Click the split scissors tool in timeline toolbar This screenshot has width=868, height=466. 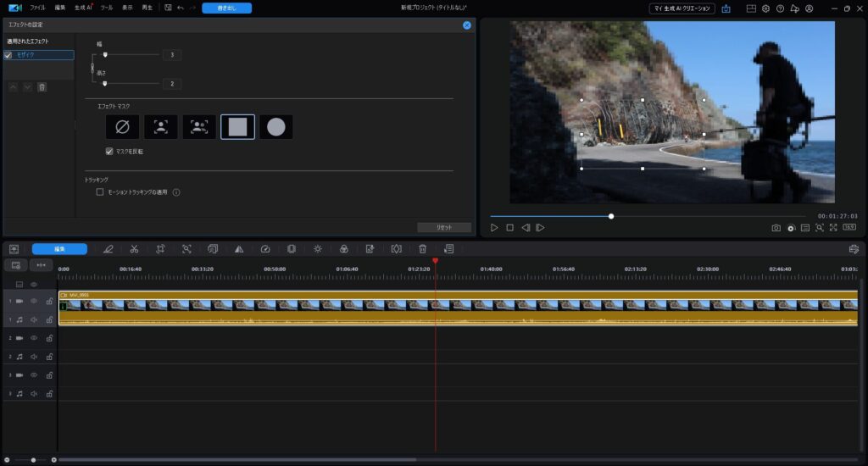click(x=134, y=249)
